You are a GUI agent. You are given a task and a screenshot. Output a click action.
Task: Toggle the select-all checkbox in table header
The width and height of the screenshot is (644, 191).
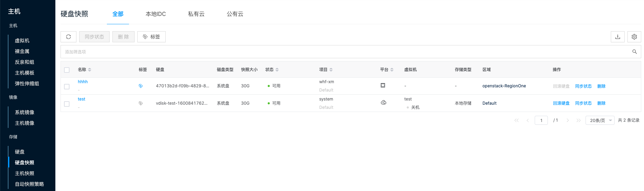pyautogui.click(x=67, y=70)
